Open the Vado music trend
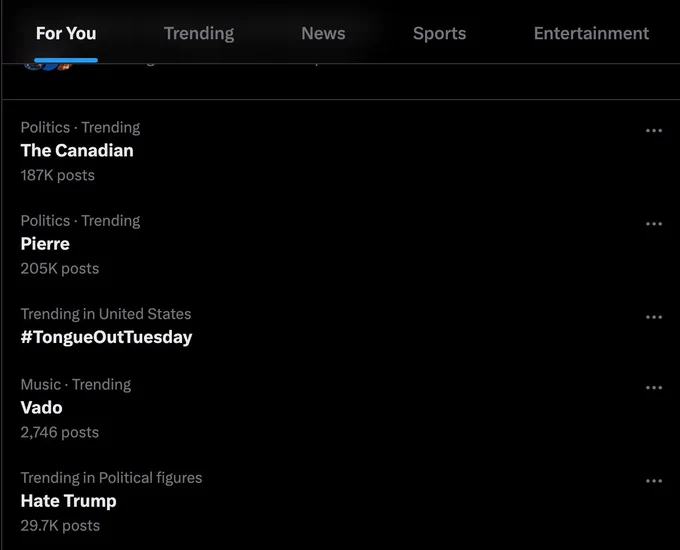The image size is (680, 550). (42, 408)
